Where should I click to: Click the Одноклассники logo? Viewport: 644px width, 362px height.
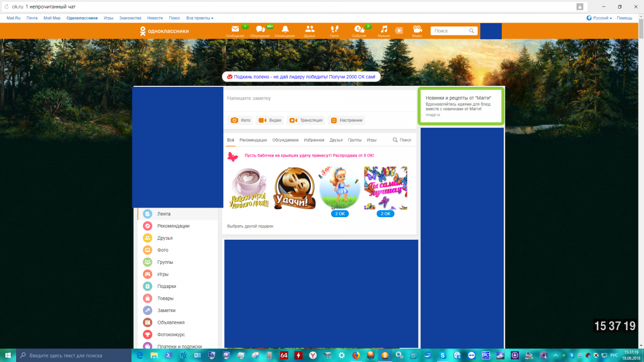click(x=164, y=31)
